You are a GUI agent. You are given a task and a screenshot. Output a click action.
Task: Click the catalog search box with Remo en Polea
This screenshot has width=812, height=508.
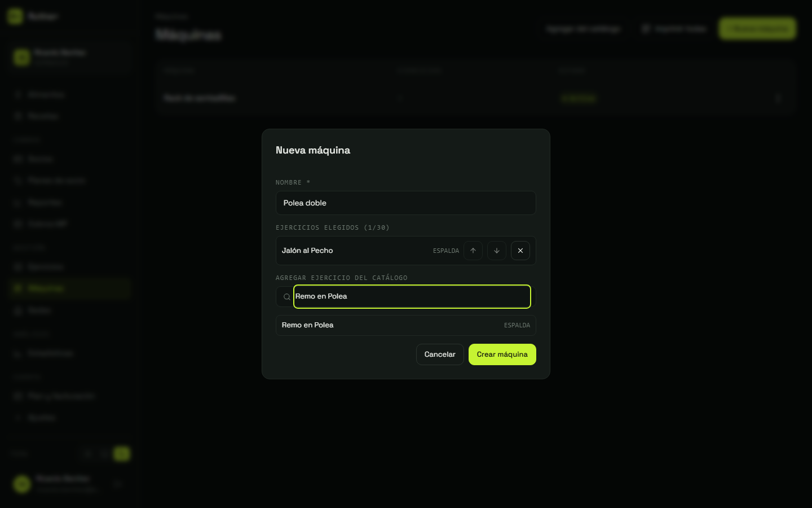(x=412, y=297)
